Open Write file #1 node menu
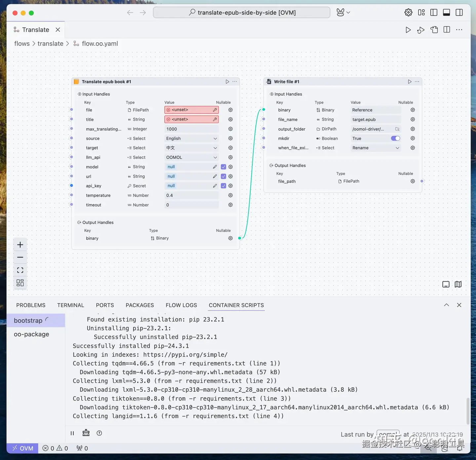This screenshot has width=476, height=460. [417, 82]
